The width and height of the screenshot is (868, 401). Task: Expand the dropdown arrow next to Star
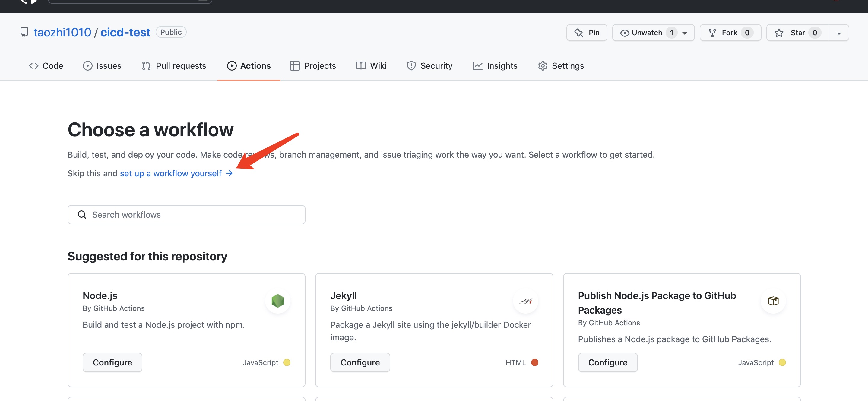pyautogui.click(x=839, y=33)
